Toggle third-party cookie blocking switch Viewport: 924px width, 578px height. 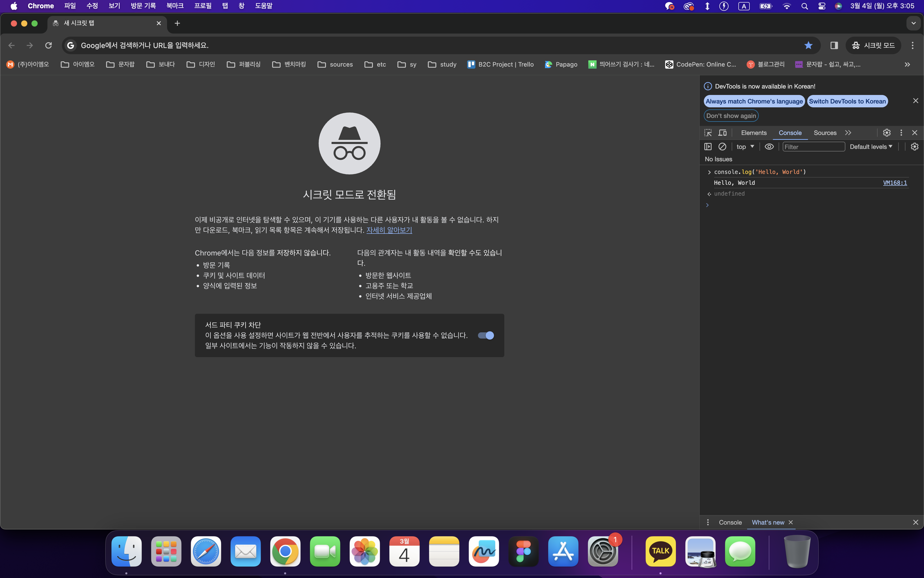click(486, 335)
